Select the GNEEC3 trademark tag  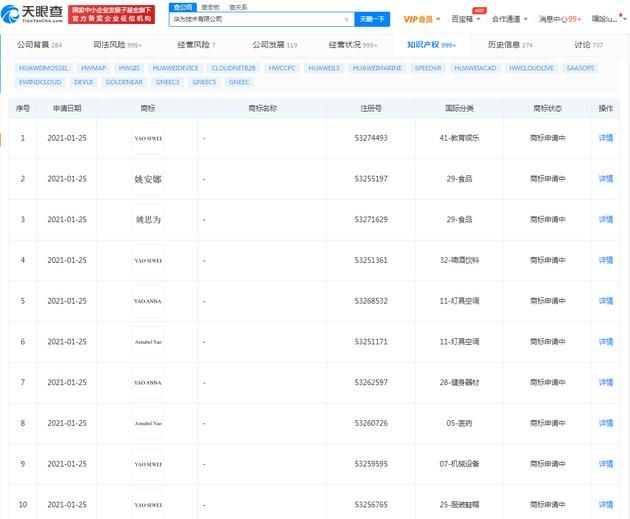point(167,82)
